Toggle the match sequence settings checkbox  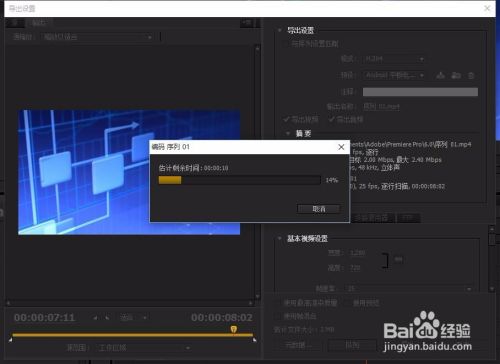286,44
